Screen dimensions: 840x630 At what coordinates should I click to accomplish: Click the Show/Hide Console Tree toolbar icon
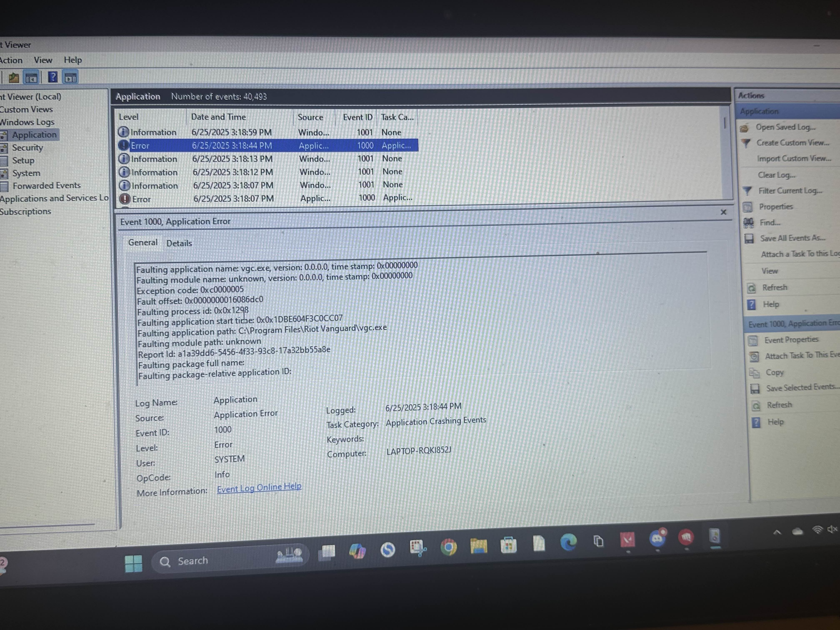(31, 78)
